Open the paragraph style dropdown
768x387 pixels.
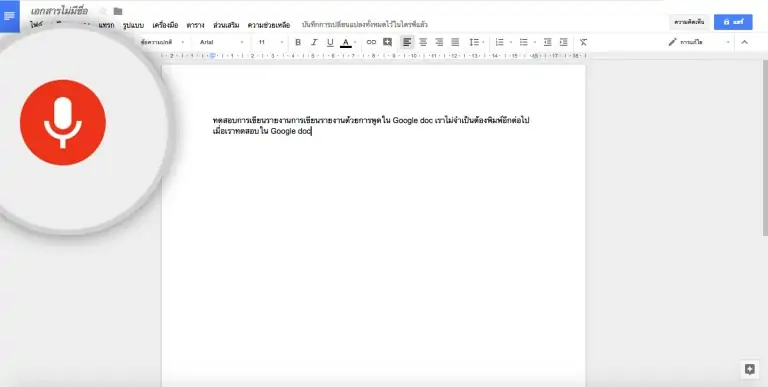point(162,43)
